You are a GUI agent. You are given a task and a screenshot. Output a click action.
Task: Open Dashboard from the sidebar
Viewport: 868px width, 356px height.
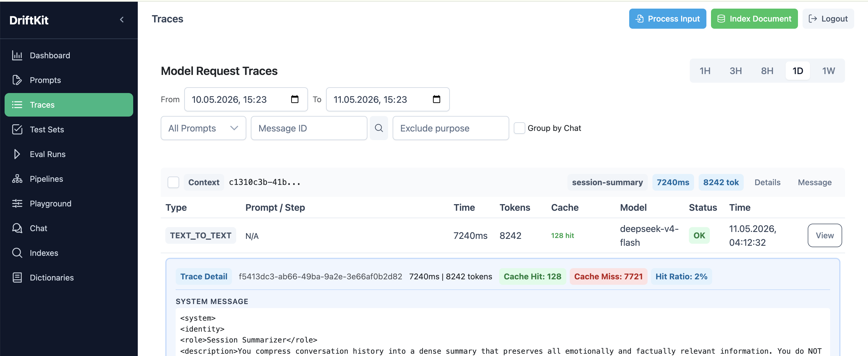point(69,55)
